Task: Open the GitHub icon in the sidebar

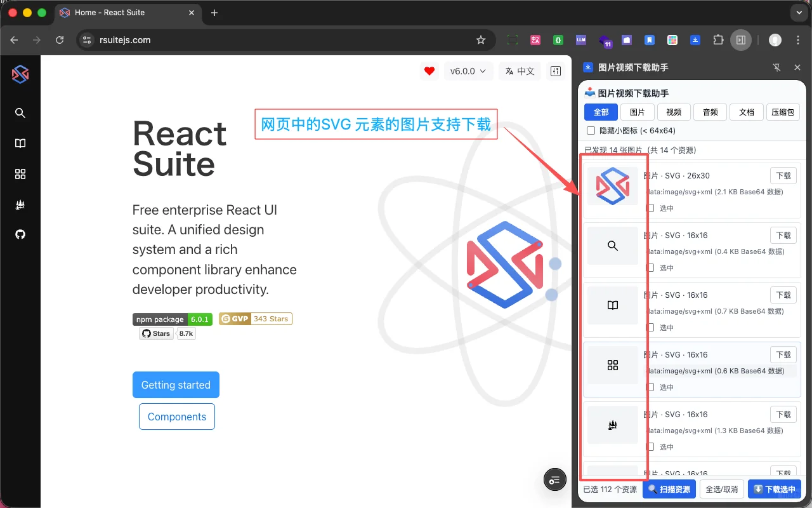Action: 20,234
